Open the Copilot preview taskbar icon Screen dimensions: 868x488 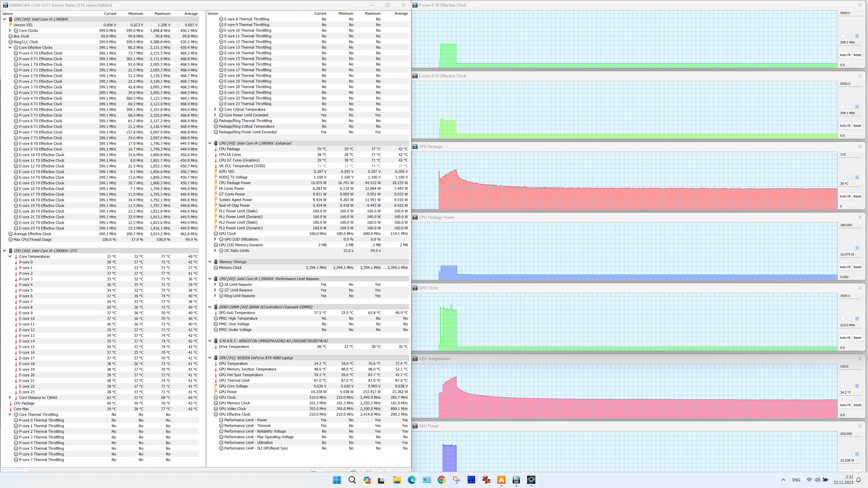[x=367, y=480]
